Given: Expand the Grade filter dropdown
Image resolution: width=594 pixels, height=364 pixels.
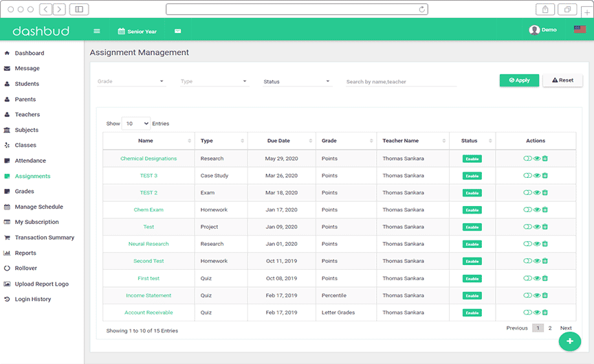Looking at the screenshot, I should point(131,82).
